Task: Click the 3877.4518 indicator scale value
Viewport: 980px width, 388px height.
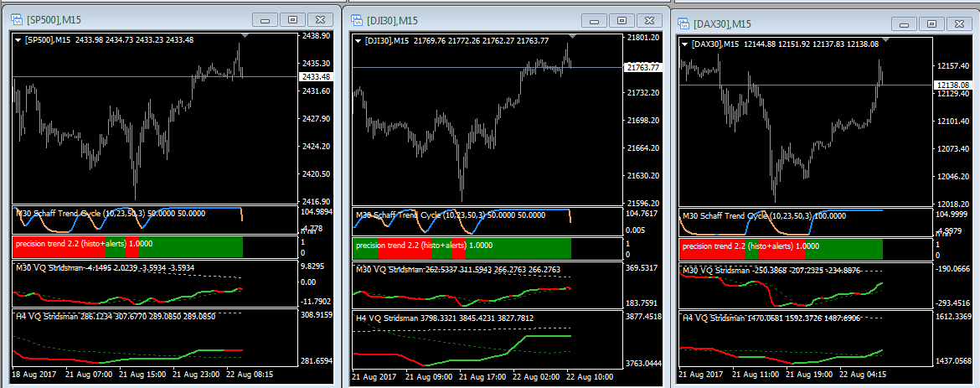Action: pyautogui.click(x=645, y=317)
